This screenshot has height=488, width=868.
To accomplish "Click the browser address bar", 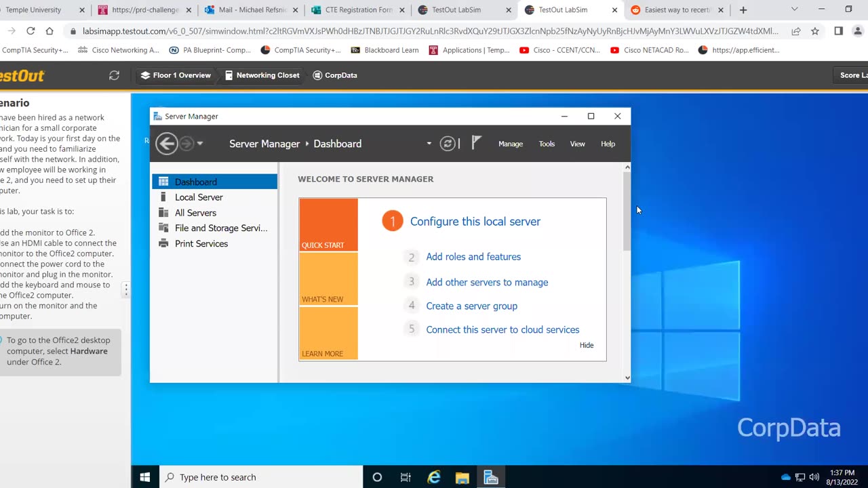I will point(429,31).
